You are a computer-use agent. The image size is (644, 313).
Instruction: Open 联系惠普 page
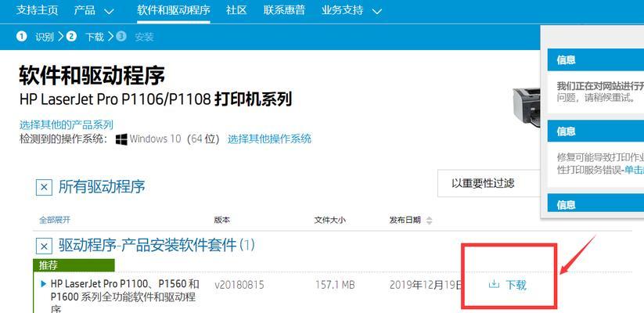[284, 10]
